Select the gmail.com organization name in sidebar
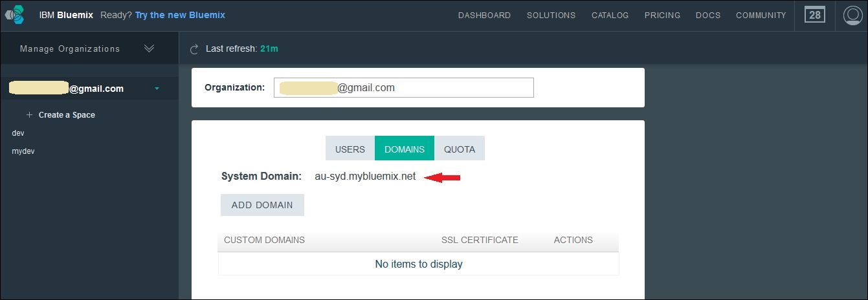The image size is (868, 300). pos(67,89)
